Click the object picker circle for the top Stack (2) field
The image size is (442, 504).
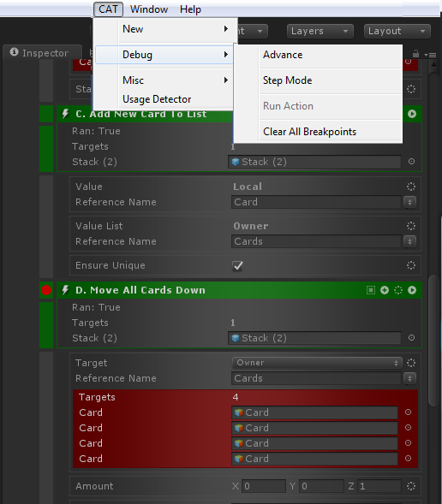(411, 162)
